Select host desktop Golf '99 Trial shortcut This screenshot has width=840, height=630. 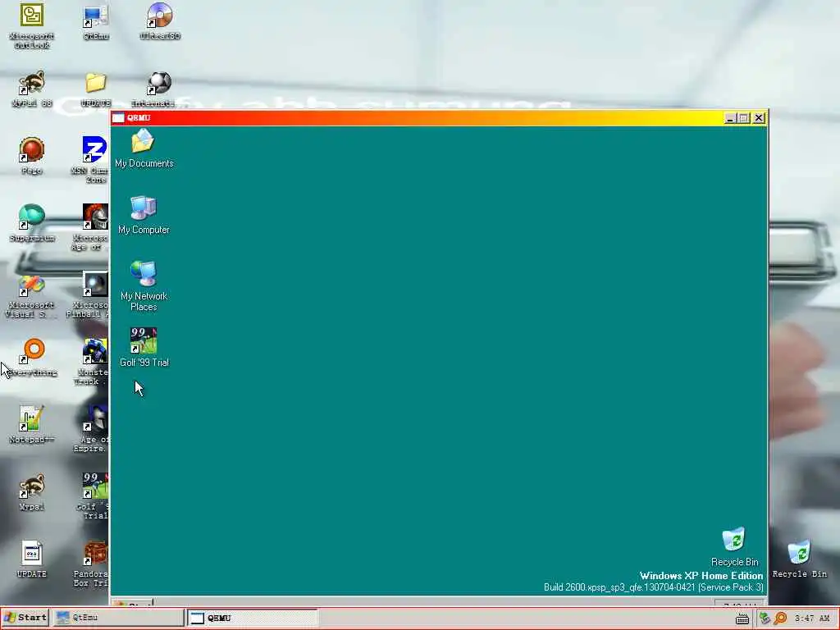pos(93,496)
